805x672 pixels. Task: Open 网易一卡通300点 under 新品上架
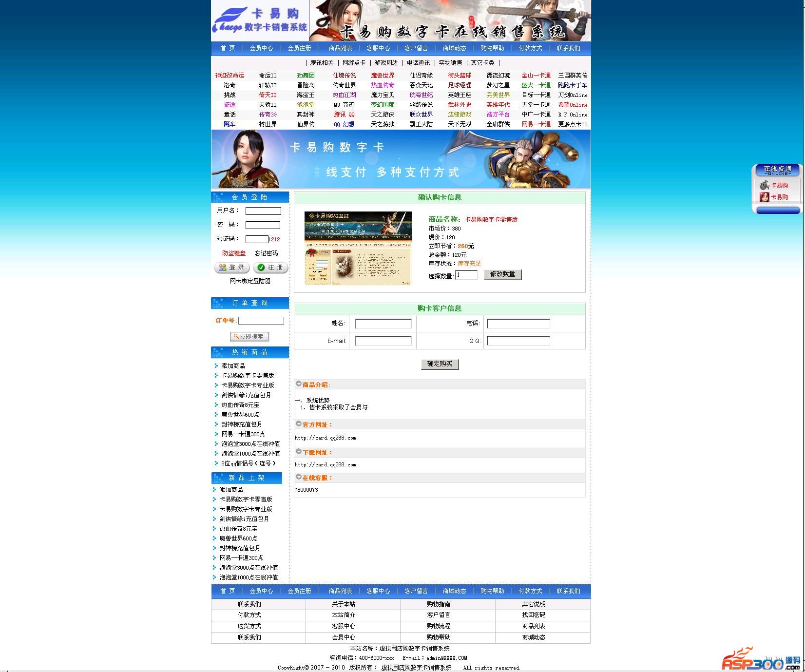(242, 558)
